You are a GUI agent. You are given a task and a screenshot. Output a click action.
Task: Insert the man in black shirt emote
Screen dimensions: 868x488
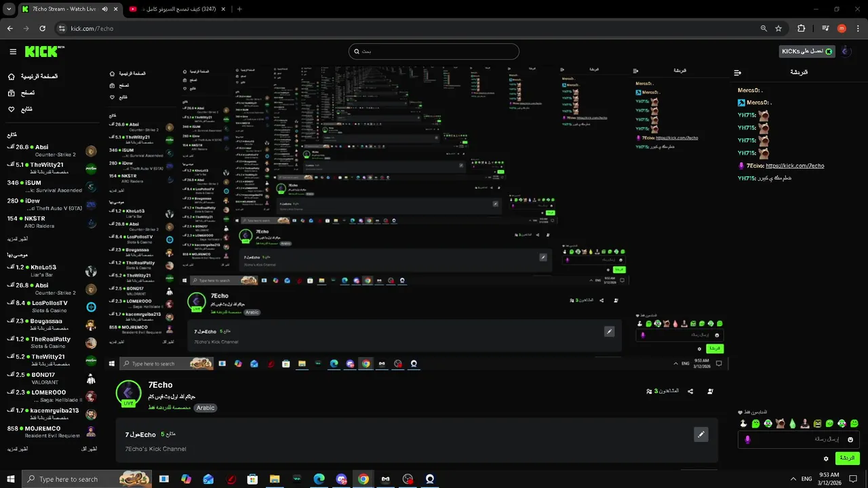pyautogui.click(x=805, y=424)
